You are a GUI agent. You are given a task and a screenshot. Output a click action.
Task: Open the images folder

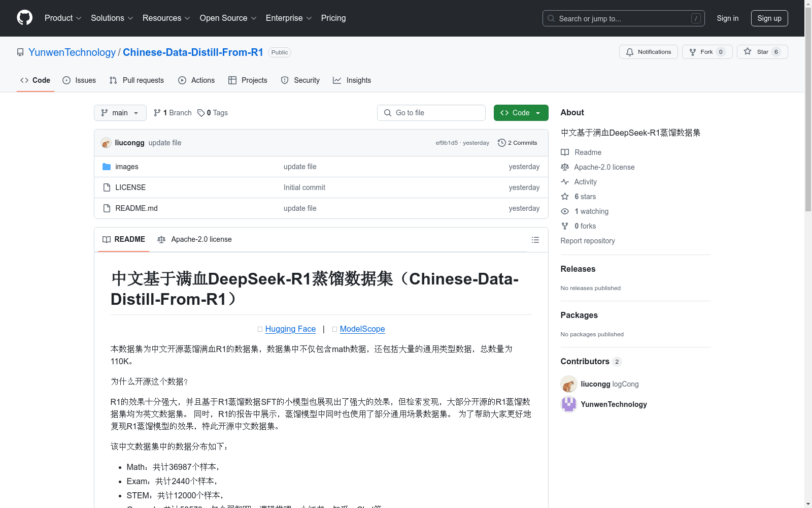point(127,167)
